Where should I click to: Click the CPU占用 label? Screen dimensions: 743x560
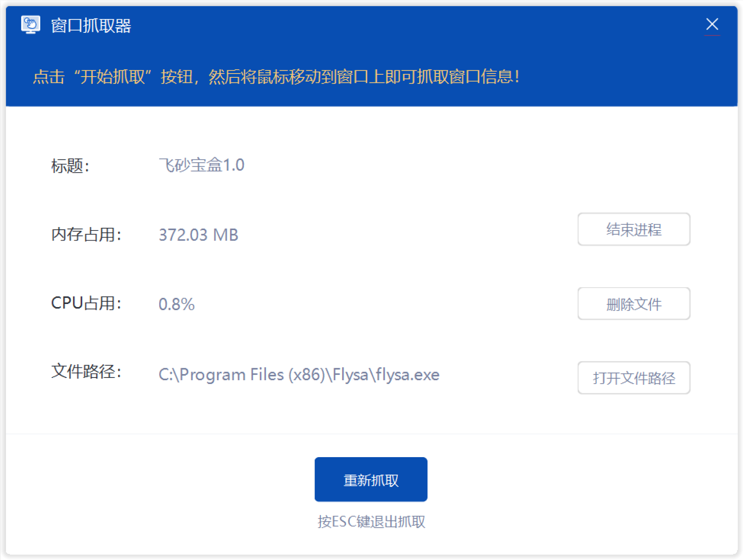(x=86, y=303)
